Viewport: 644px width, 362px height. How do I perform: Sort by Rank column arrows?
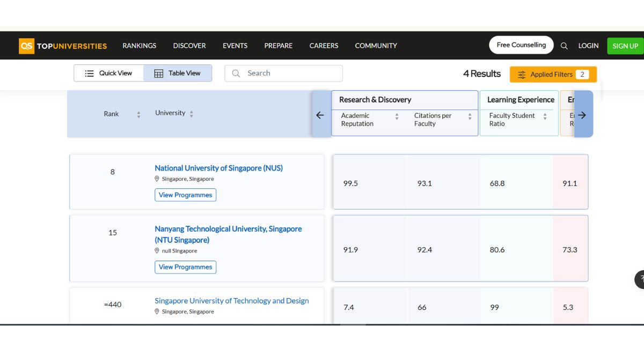point(138,114)
